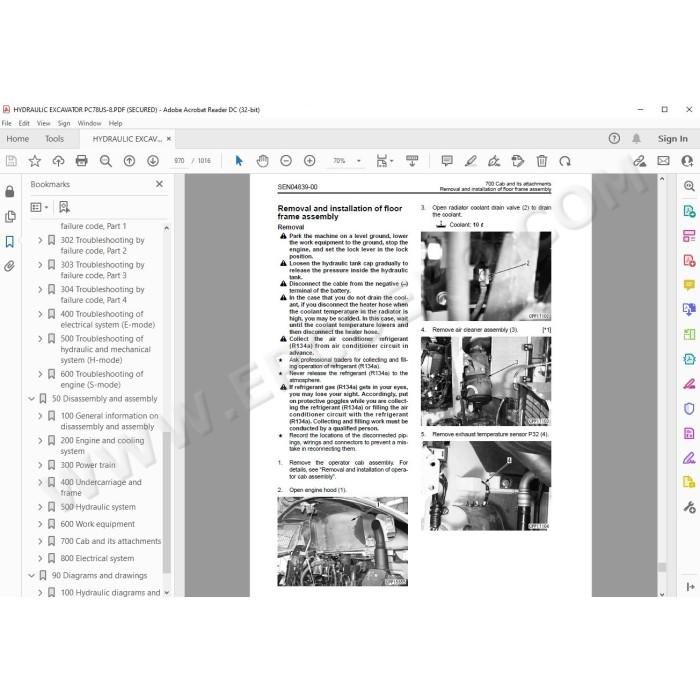Open the View menu

click(x=43, y=123)
